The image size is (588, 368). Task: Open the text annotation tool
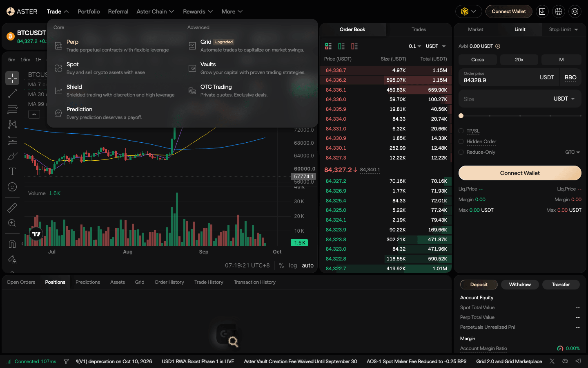12,171
